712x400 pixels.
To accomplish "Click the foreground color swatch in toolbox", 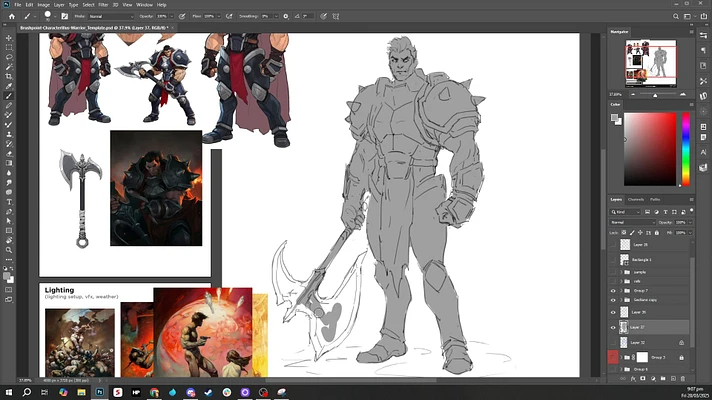I will pyautogui.click(x=6, y=276).
